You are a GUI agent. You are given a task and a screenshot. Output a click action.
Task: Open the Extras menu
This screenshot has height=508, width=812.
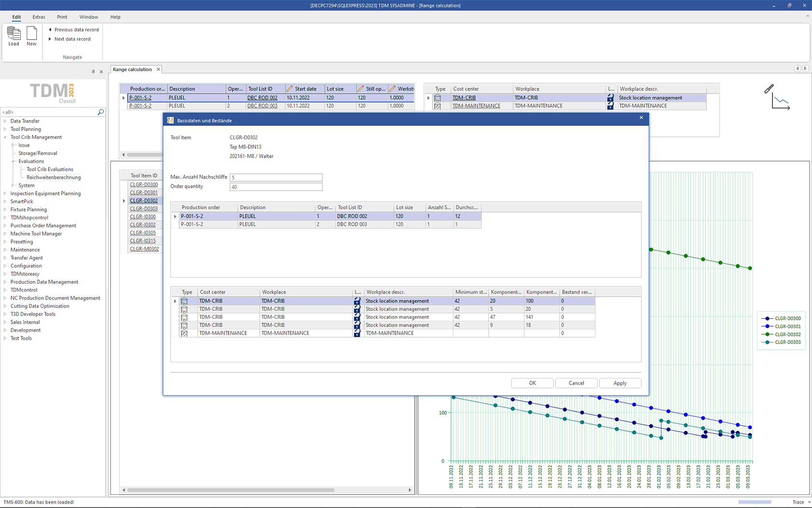pyautogui.click(x=39, y=17)
